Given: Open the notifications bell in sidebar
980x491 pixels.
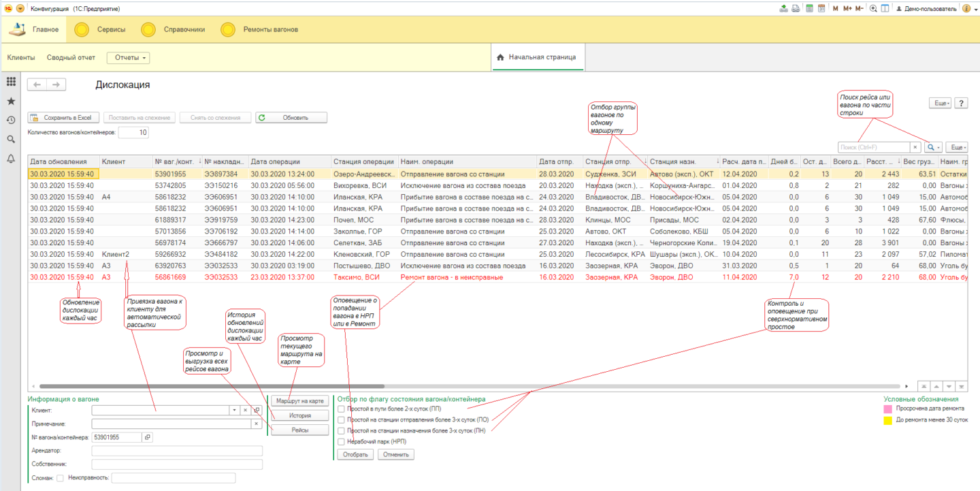Looking at the screenshot, I should (11, 159).
